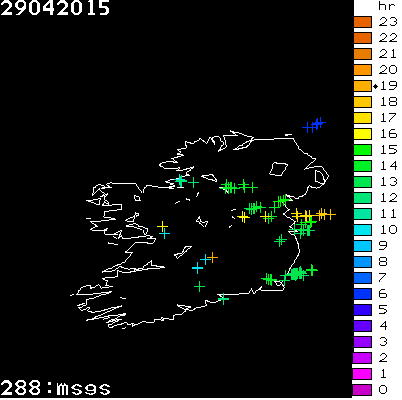Select the hour 14 green swatch
This screenshot has height=400, width=402.
tap(362, 166)
